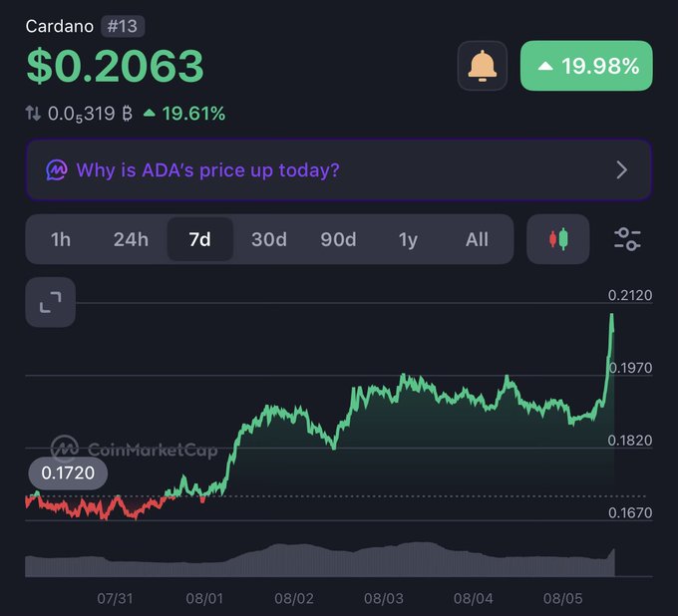This screenshot has height=616, width=678.
Task: Tap the 0.1820 axis label
Action: coord(629,441)
